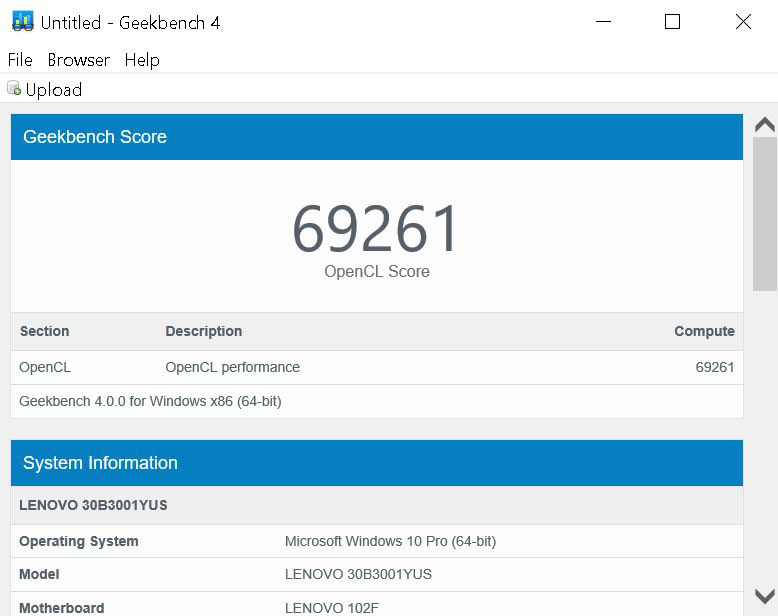Click the OpenCL Score caption
Screen dimensions: 778x616
coord(377,271)
